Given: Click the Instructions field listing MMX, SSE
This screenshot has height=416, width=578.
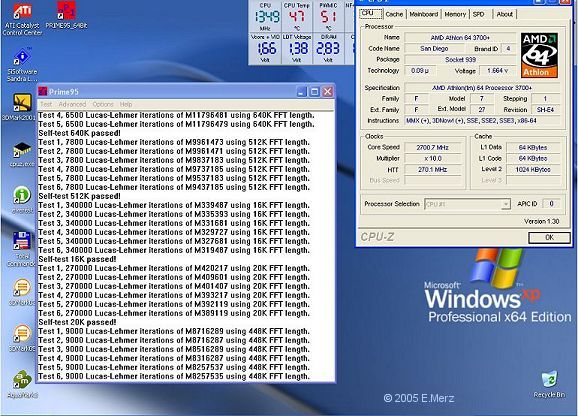Looking at the screenshot, I should click(482, 120).
